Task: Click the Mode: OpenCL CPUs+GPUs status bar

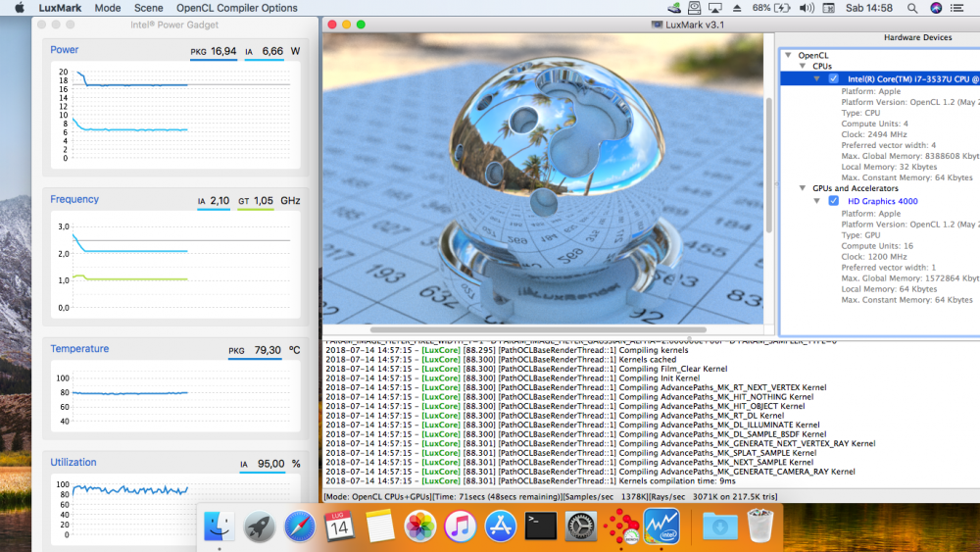Action: (x=551, y=496)
